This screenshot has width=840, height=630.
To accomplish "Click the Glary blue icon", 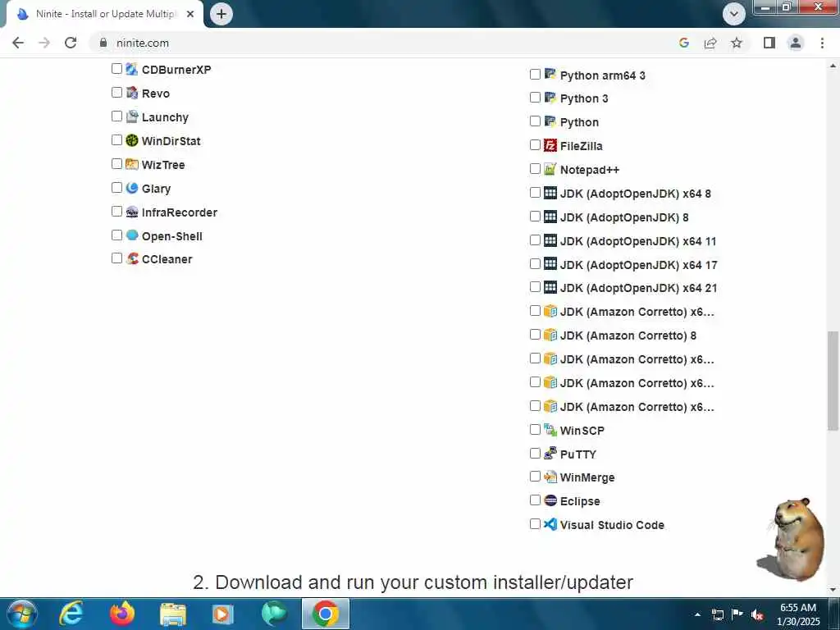I will [132, 188].
